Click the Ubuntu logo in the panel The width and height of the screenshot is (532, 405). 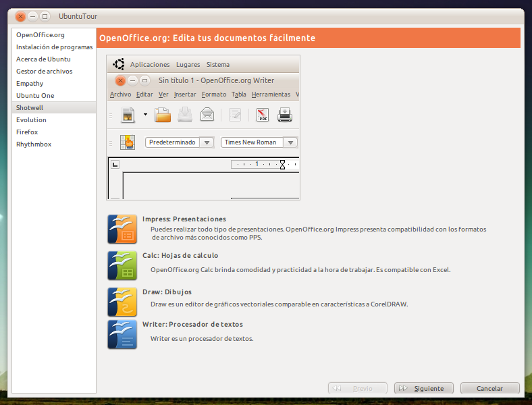(119, 65)
